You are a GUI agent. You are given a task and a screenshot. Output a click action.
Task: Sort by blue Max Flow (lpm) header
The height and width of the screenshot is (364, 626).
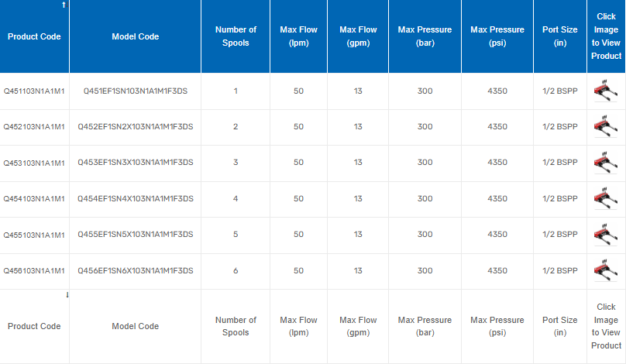click(x=298, y=36)
